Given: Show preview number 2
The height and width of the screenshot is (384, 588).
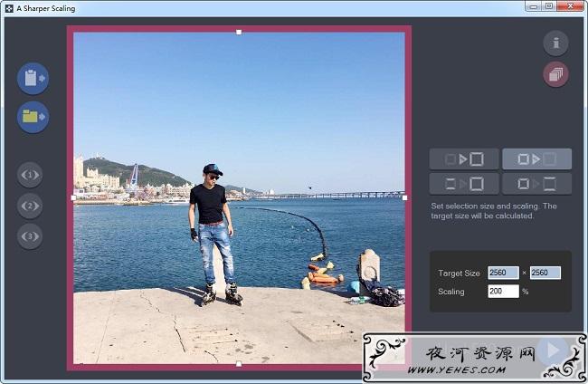Looking at the screenshot, I should (x=30, y=206).
